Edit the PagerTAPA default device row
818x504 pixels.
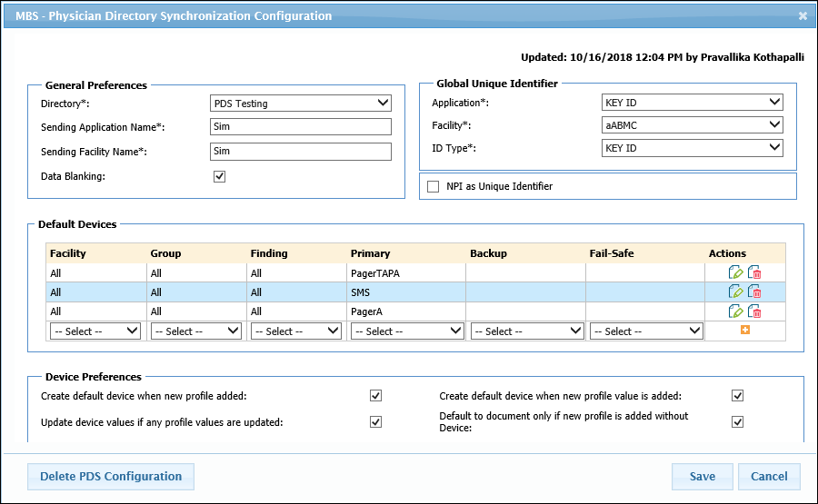[x=735, y=272]
